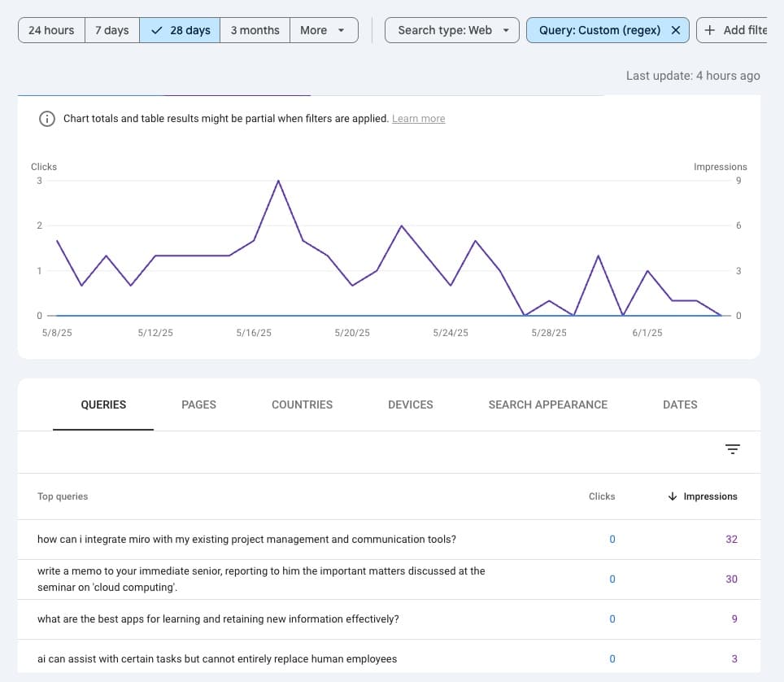This screenshot has width=784, height=682.
Task: Click clicks value 0 in miro row
Action: coord(612,540)
